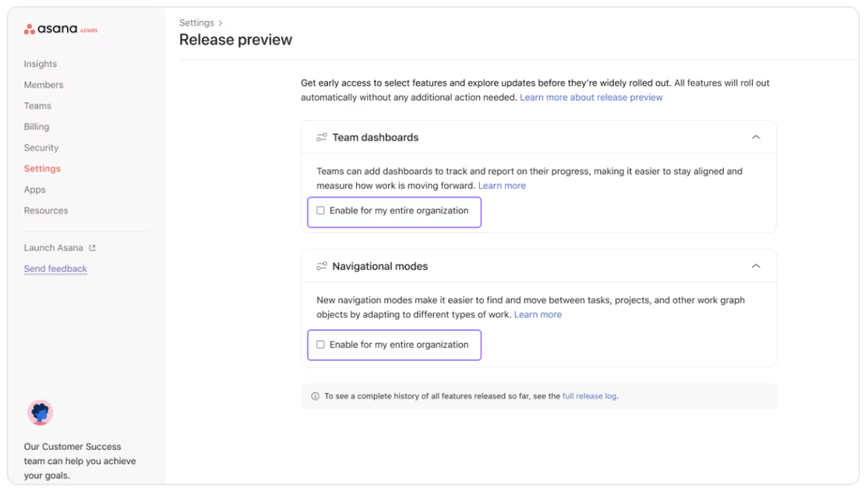This screenshot has width=868, height=492.
Task: Collapse the Navigational modes section chevron
Action: [x=755, y=266]
